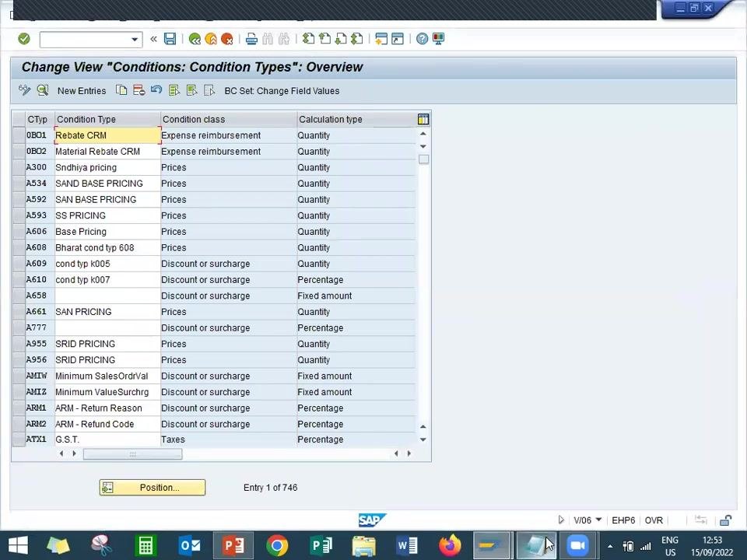This screenshot has height=560, width=747.
Task: Click in the command input field
Action: (85, 39)
